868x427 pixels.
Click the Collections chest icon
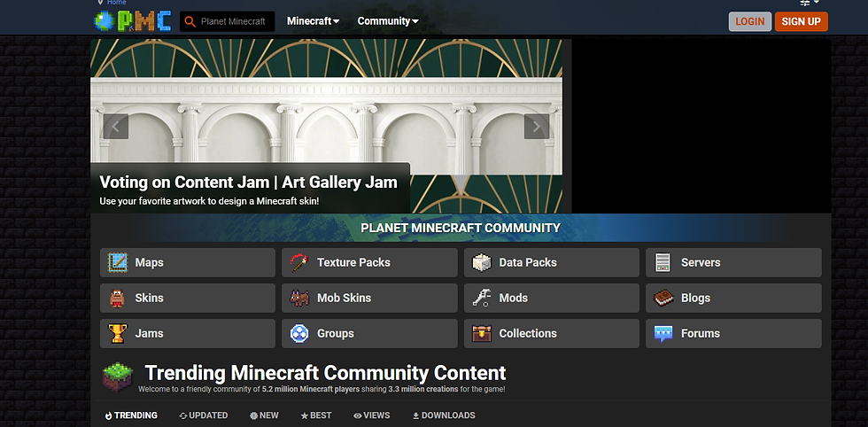(482, 333)
